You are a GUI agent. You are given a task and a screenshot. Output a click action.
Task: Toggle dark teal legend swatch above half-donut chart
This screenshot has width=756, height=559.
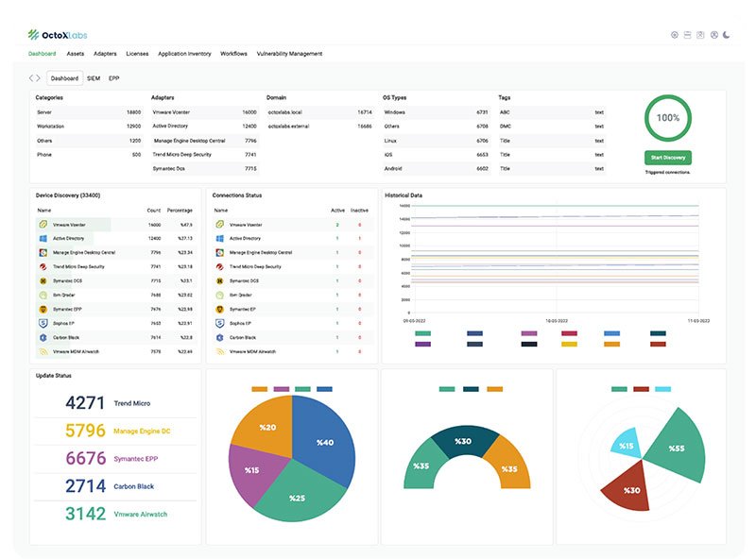point(471,389)
